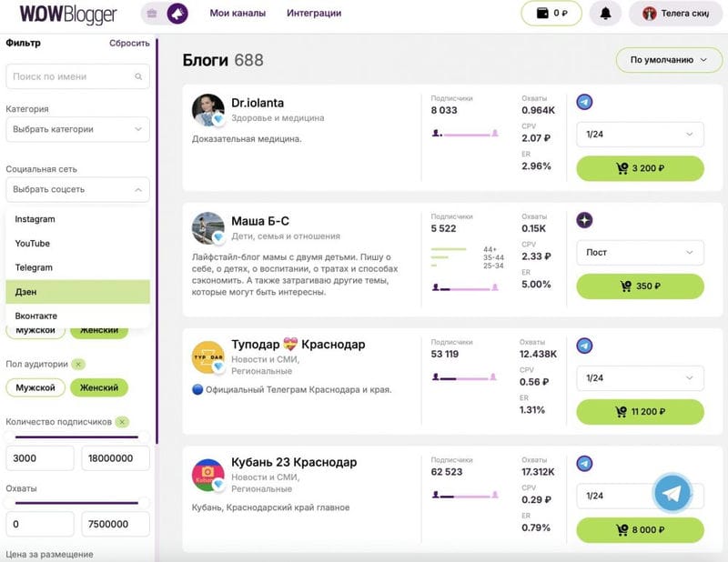This screenshot has width=728, height=562.
Task: Open the notifications bell
Action: point(605,14)
